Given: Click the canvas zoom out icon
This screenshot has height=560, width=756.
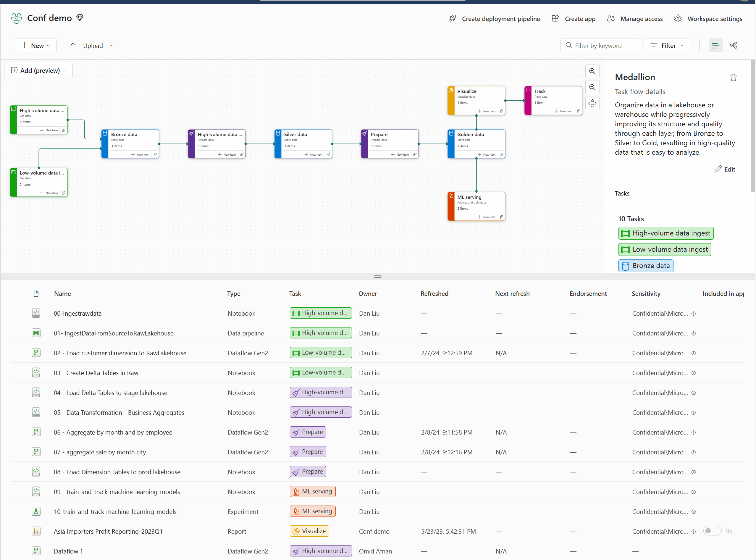Looking at the screenshot, I should [x=592, y=88].
